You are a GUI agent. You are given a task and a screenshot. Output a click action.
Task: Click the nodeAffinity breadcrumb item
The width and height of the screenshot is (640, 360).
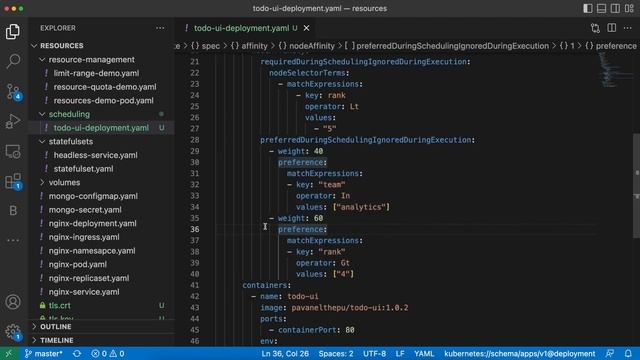tap(306, 46)
